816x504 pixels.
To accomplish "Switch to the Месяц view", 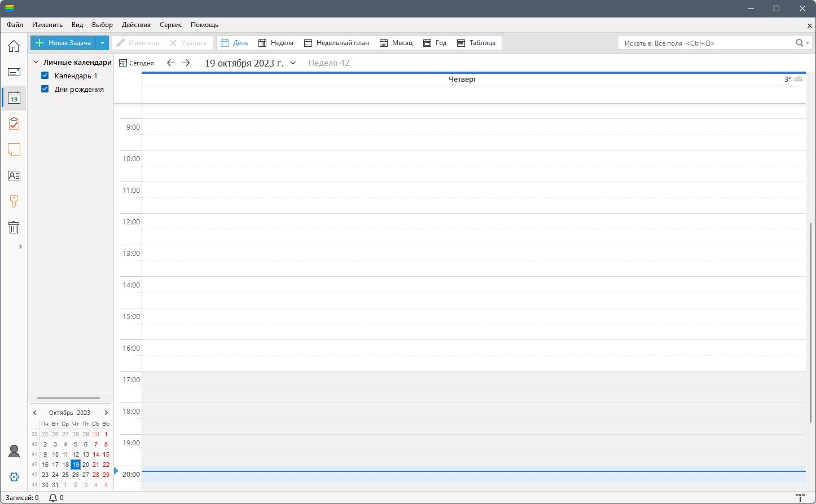I will (x=396, y=43).
